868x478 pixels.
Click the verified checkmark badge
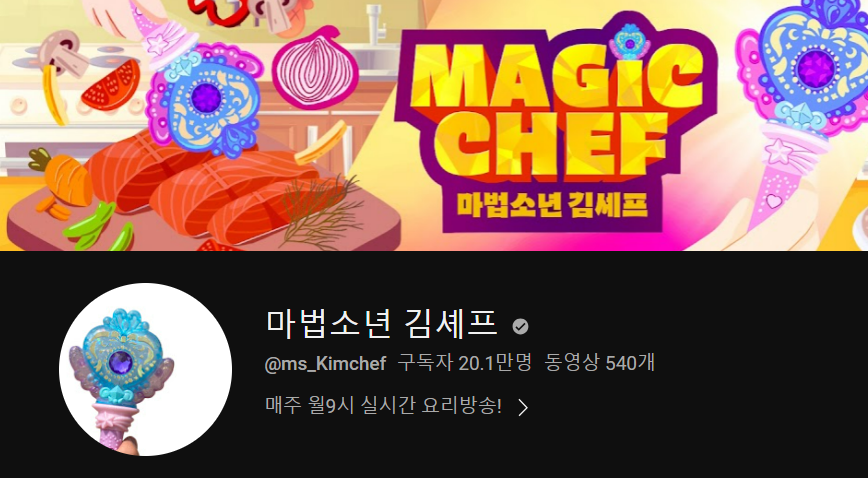coord(520,327)
